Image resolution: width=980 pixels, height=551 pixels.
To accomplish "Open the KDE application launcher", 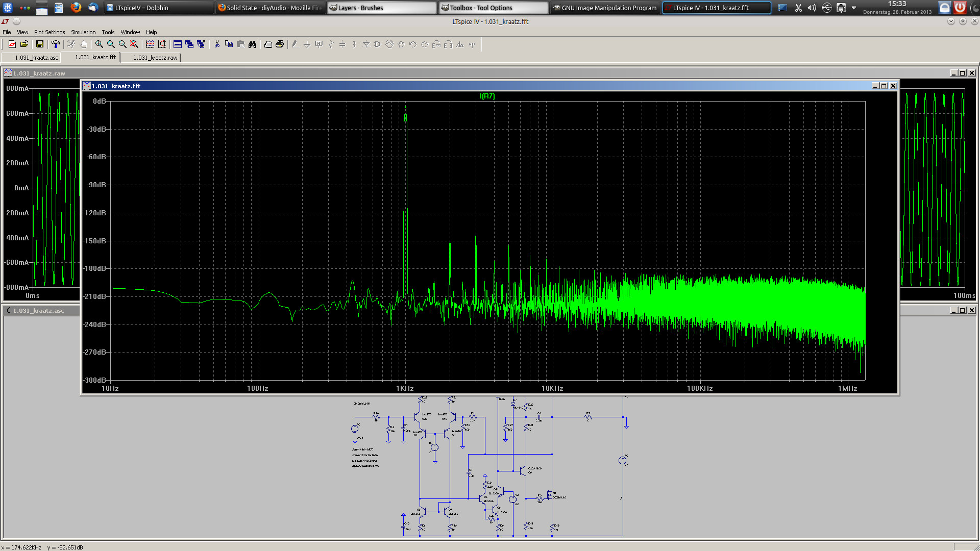I will 8,8.
